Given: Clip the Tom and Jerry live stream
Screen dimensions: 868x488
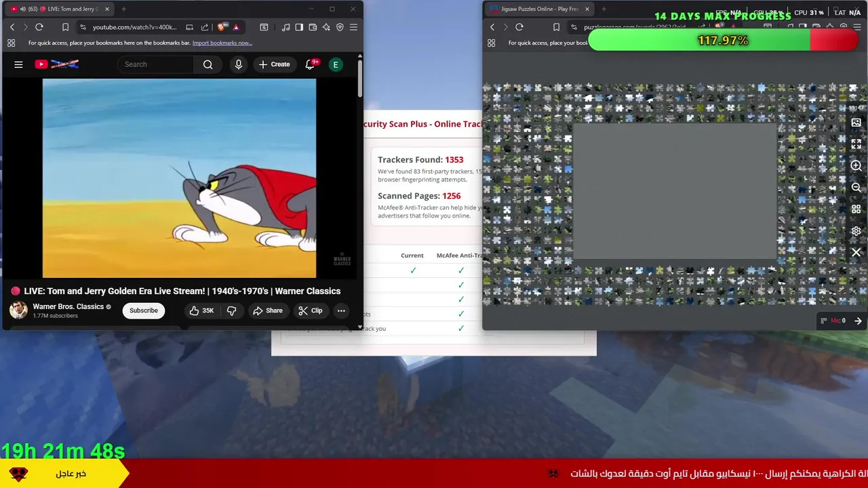Looking at the screenshot, I should click(x=311, y=310).
